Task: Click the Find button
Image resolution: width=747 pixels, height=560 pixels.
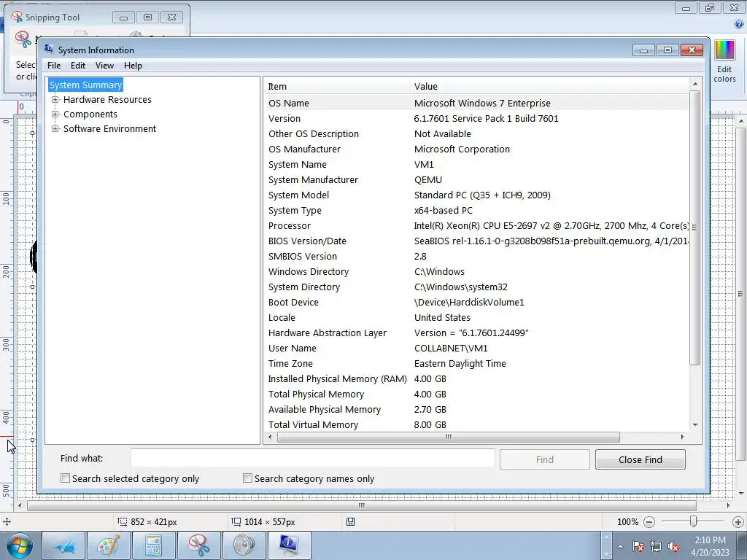Action: click(x=544, y=459)
